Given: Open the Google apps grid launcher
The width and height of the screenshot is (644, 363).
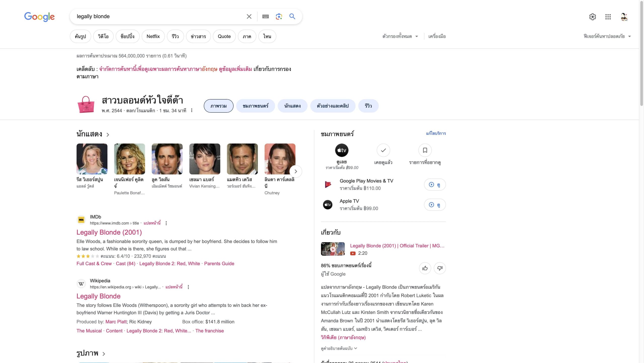Looking at the screenshot, I should click(608, 17).
